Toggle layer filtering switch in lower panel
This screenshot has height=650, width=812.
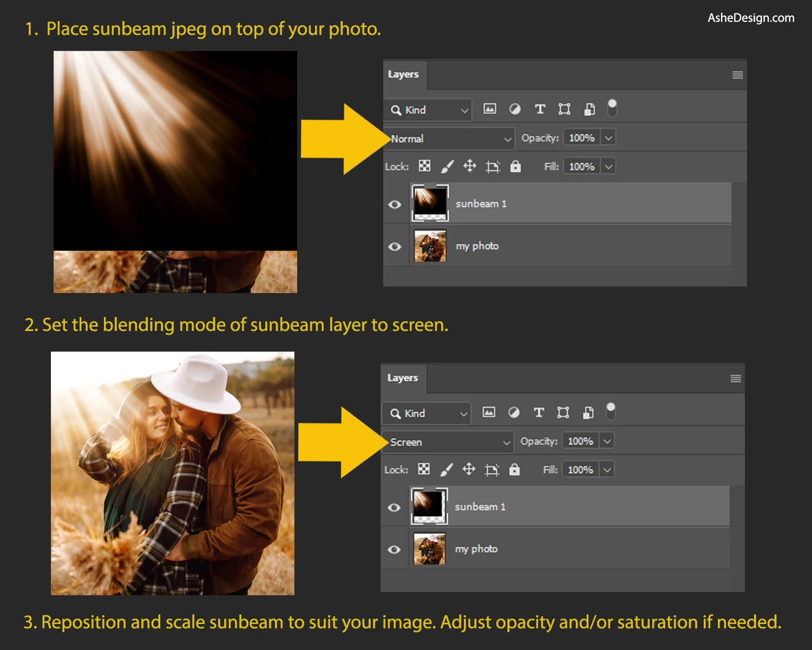[x=611, y=411]
